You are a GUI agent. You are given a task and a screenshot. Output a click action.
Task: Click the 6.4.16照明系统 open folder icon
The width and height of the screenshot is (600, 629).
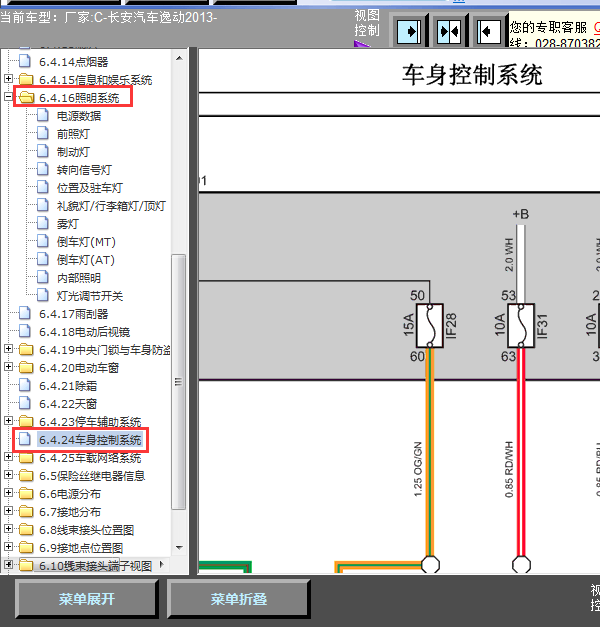(x=26, y=97)
